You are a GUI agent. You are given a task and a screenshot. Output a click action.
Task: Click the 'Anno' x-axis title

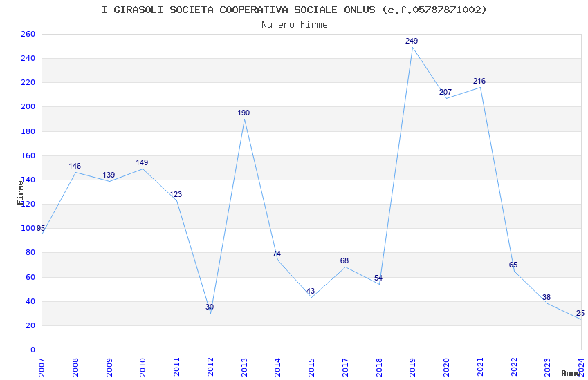coord(571,373)
